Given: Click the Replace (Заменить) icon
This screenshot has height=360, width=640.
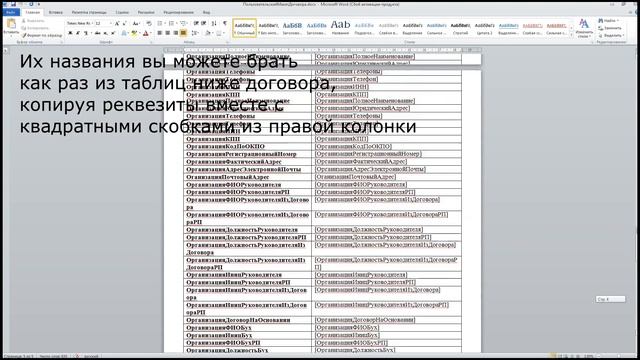Looking at the screenshot, I should [610, 28].
